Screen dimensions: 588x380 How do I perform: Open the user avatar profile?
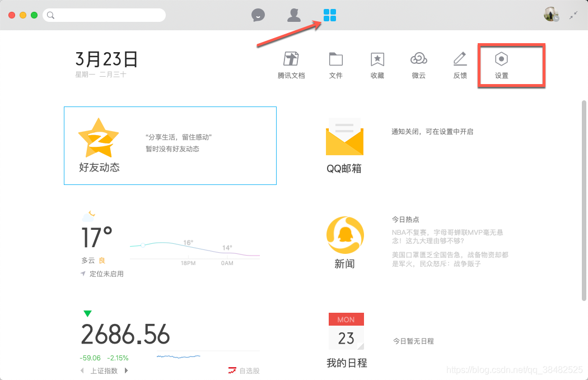point(551,14)
